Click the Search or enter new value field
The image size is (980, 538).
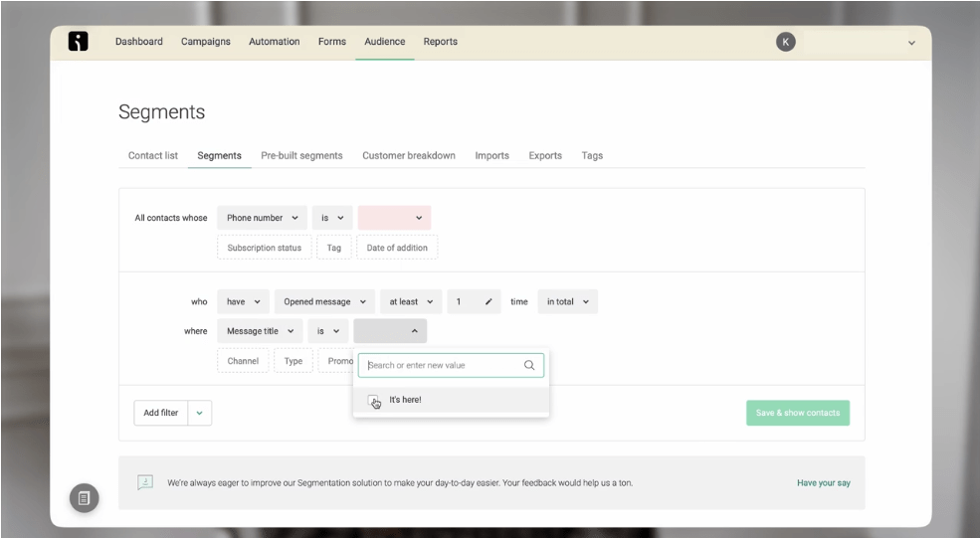tap(451, 365)
